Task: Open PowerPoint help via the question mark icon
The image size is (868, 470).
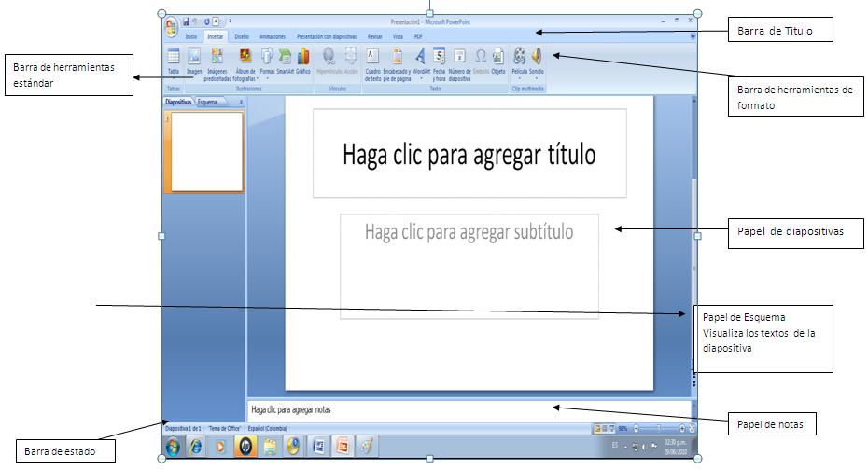Action: [x=693, y=36]
